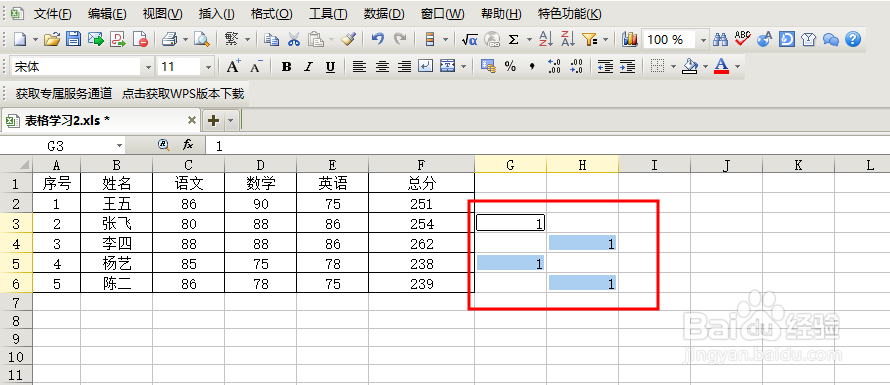Expand the borders dropdown arrow
This screenshot has width=890, height=385.
(673, 67)
